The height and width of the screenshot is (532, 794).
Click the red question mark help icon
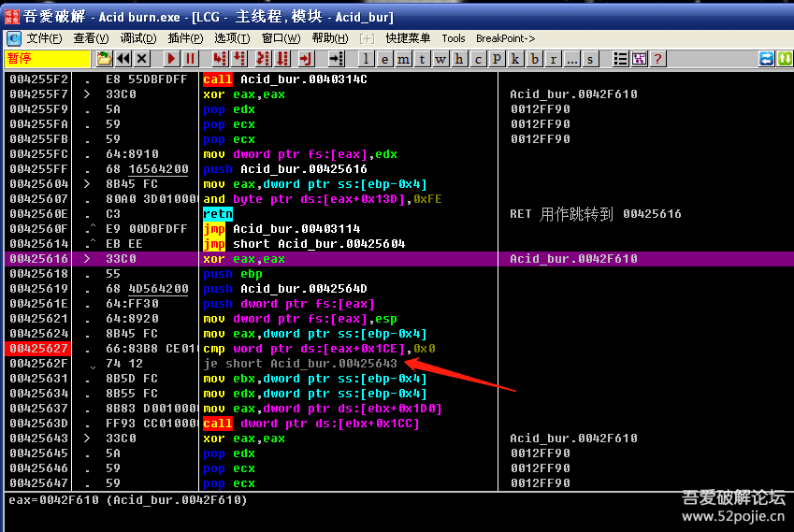[658, 59]
